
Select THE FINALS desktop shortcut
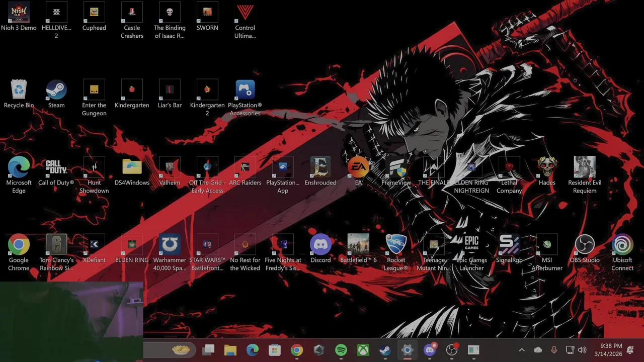click(434, 171)
